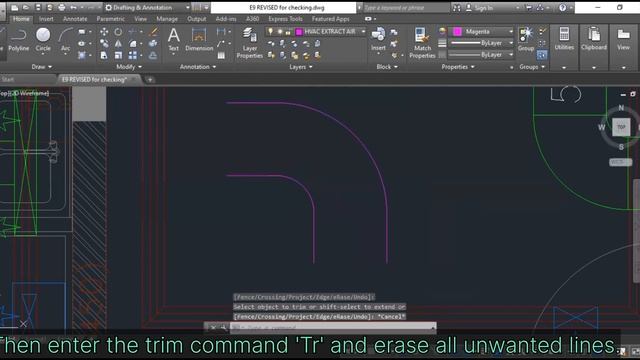Open the Drafting & Annotation workspace dropdown

click(187, 7)
